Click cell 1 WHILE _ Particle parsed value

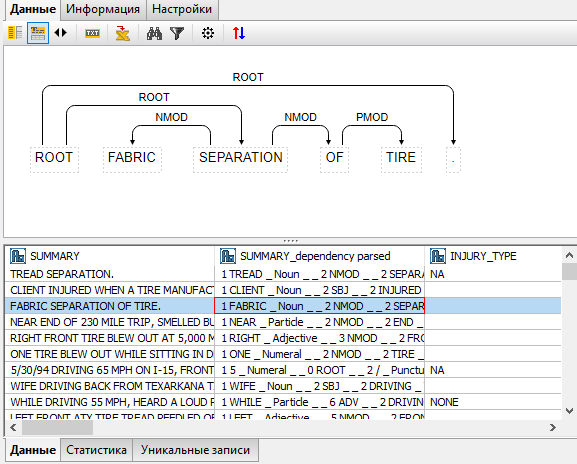coord(319,402)
